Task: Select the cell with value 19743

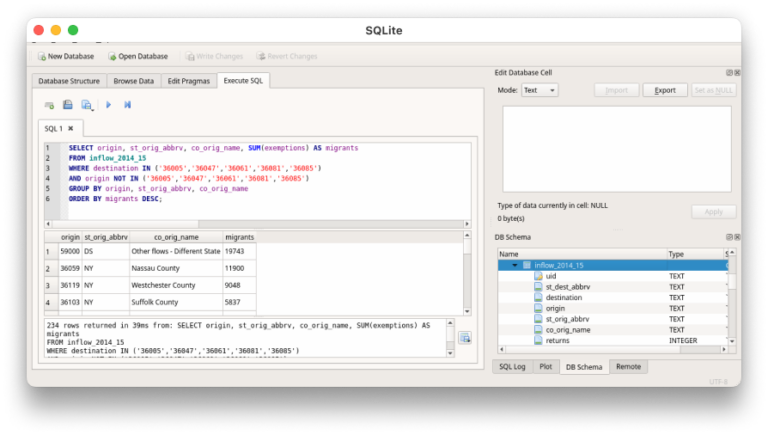Action: coord(240,251)
